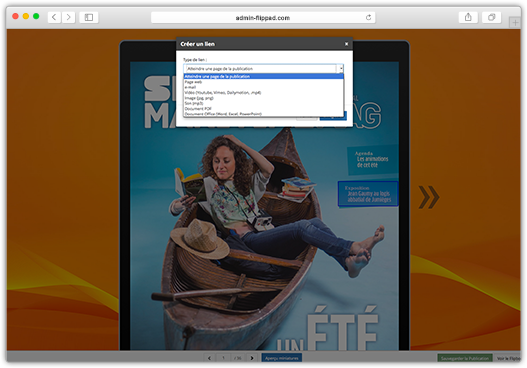
Task: Toggle the Safari sidebar button
Action: tap(89, 17)
